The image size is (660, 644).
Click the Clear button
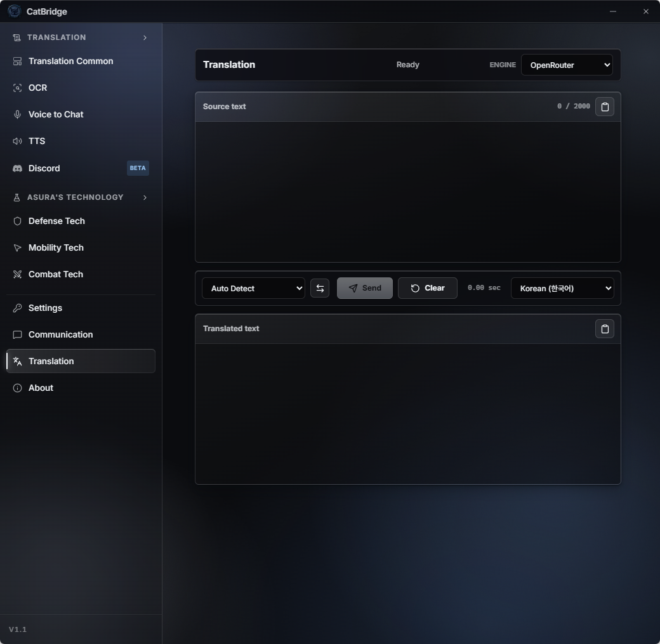(x=427, y=288)
